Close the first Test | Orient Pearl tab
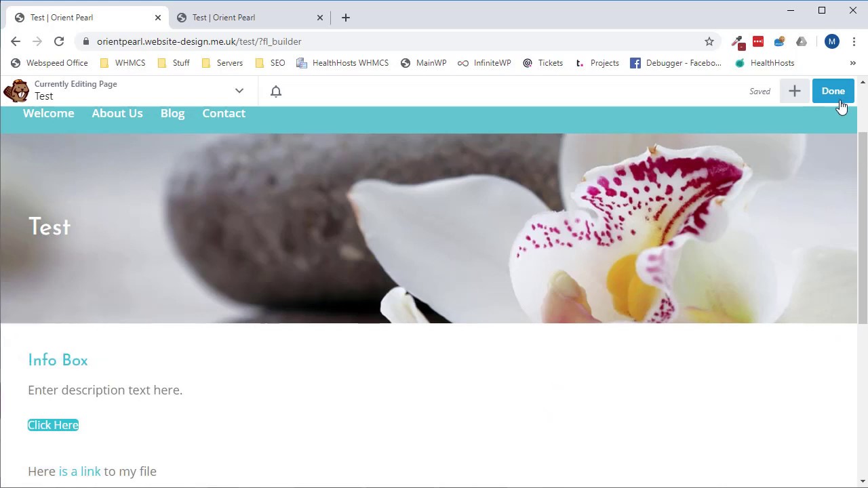 tap(157, 18)
